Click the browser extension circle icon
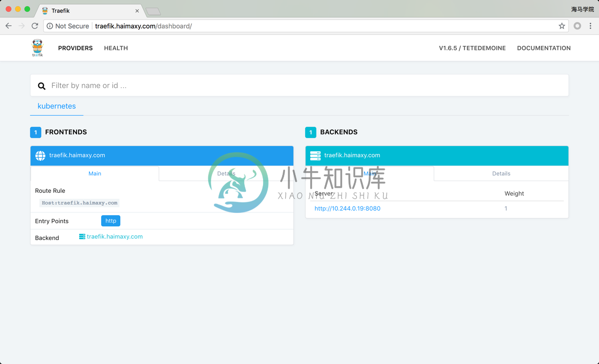 [x=577, y=26]
